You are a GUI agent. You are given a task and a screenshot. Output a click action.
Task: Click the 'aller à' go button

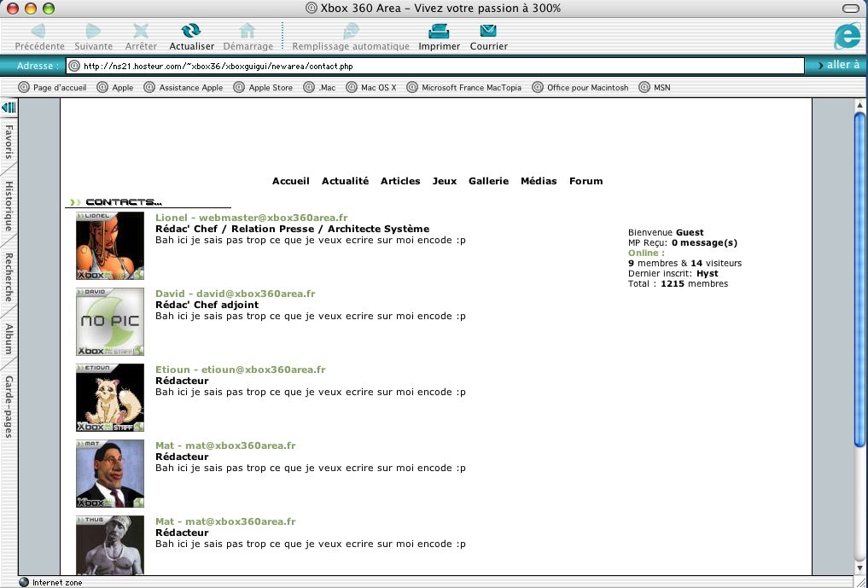click(839, 65)
